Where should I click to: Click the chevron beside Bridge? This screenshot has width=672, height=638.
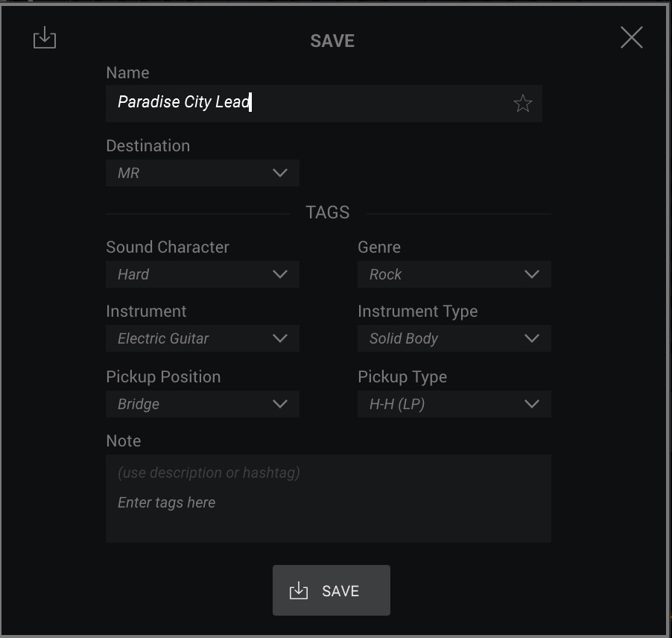click(x=280, y=403)
